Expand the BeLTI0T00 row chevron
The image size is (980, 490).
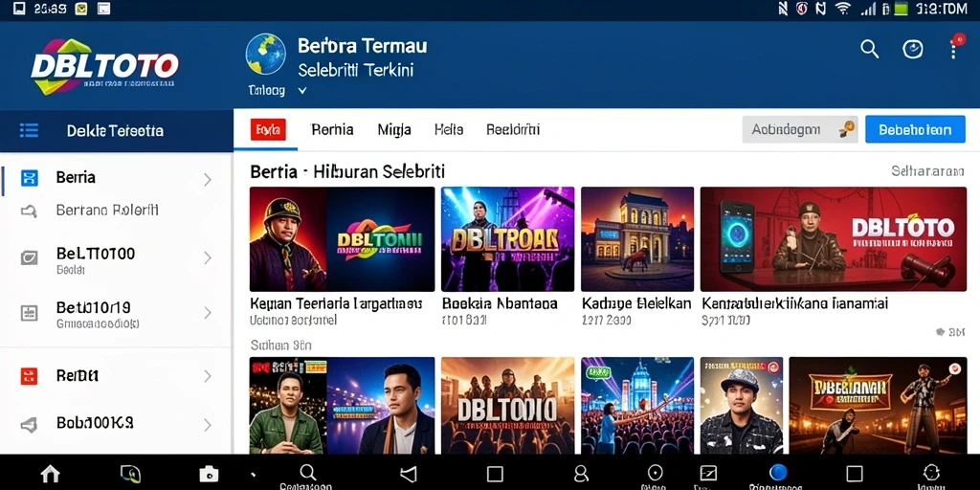(208, 257)
